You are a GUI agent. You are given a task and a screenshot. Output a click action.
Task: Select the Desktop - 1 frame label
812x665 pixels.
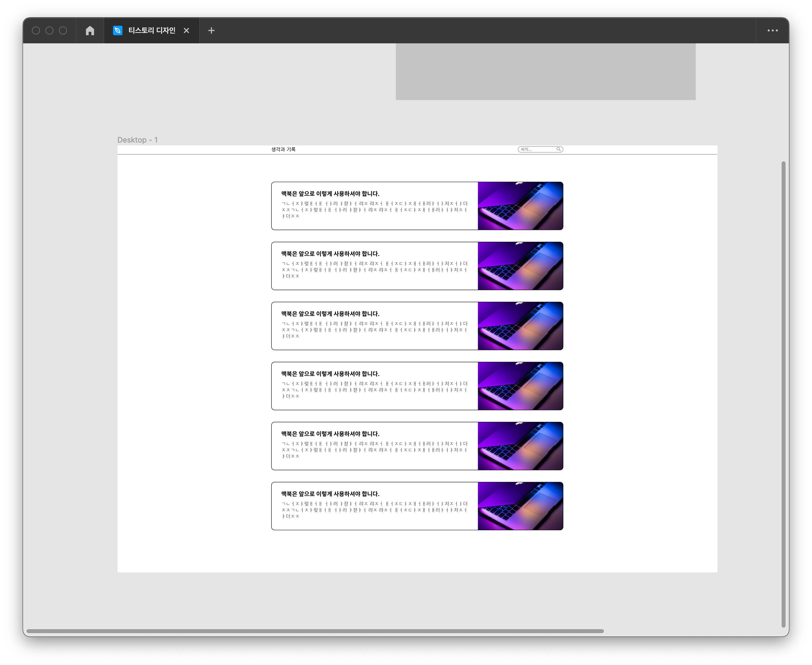tap(137, 140)
